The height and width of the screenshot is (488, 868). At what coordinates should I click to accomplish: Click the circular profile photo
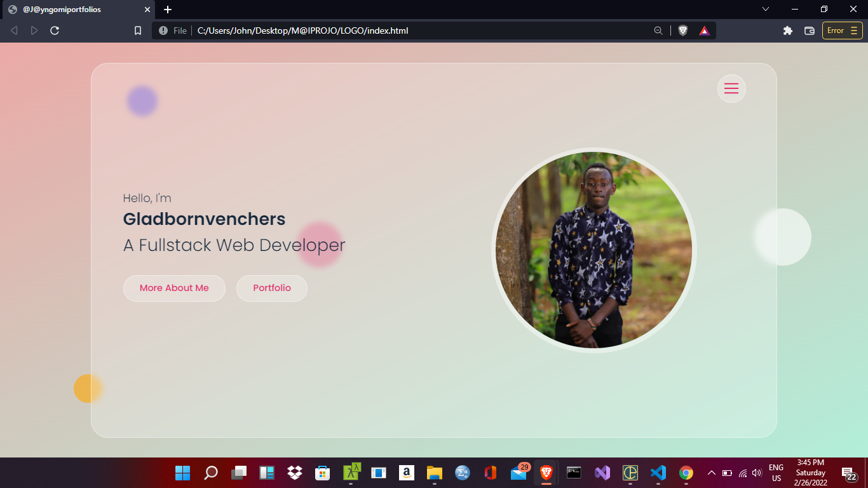click(x=594, y=250)
